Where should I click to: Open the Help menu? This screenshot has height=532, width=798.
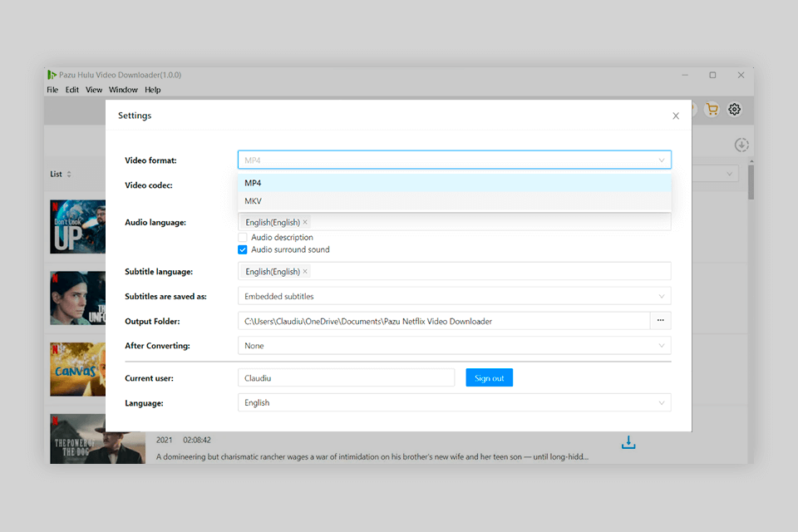point(153,90)
